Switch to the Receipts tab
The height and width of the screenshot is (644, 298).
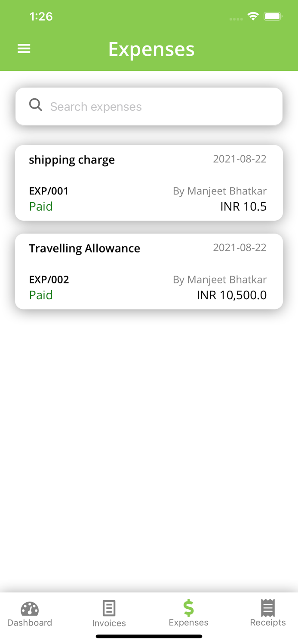pos(267,614)
